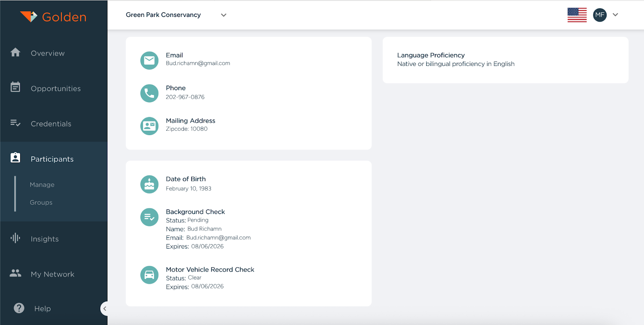Go to the Opportunities section
The width and height of the screenshot is (644, 325).
tap(56, 88)
